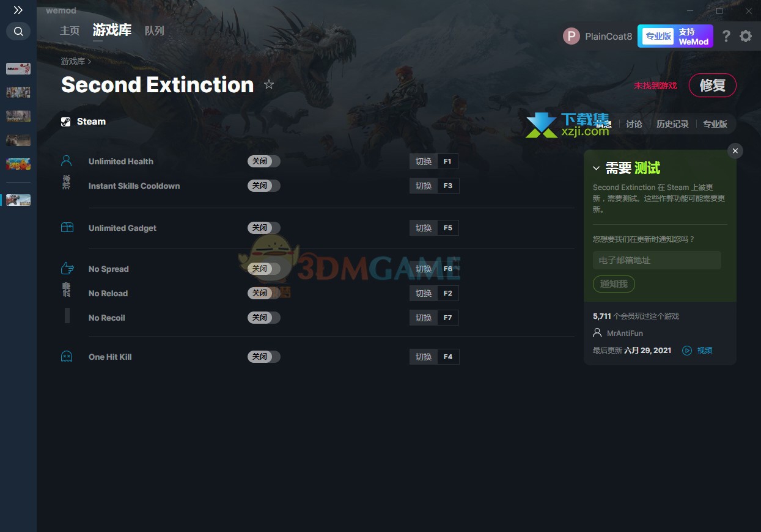The image size is (761, 532).
Task: Enable the No Reload switch
Action: [x=264, y=293]
